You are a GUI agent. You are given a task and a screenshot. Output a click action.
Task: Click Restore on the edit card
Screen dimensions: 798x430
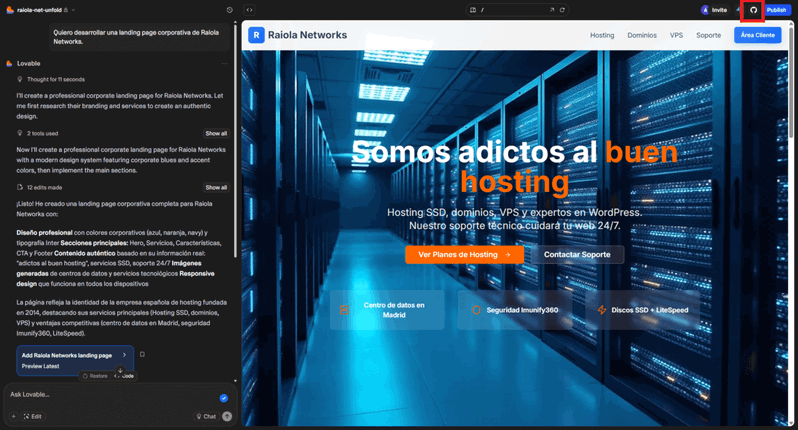coord(95,376)
